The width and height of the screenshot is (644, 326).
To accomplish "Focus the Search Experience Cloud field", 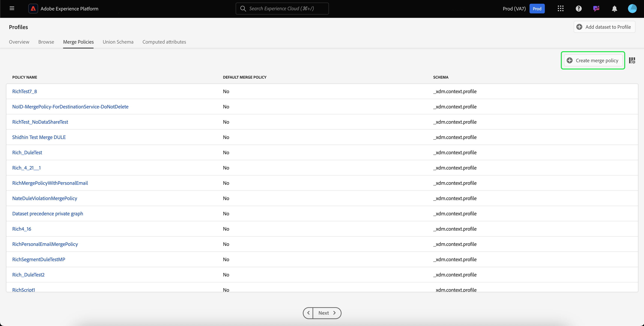I will (282, 9).
